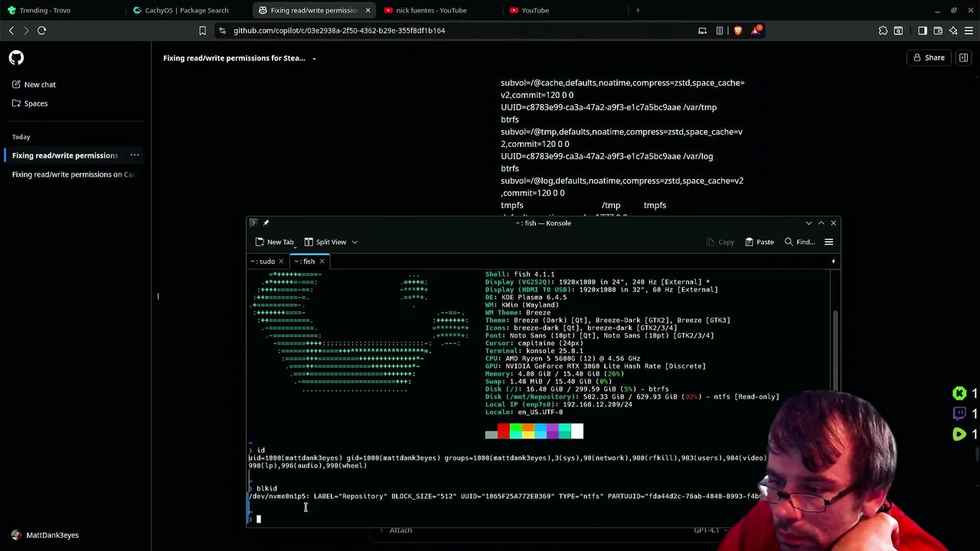The image size is (980, 551).
Task: Switch to CachyOS Package Search tab
Action: [x=188, y=11]
